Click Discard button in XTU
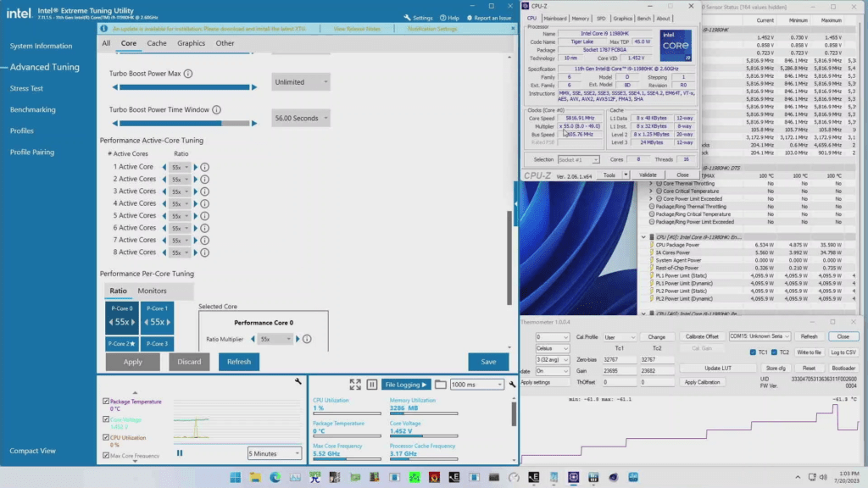The height and width of the screenshot is (488, 868). point(189,362)
